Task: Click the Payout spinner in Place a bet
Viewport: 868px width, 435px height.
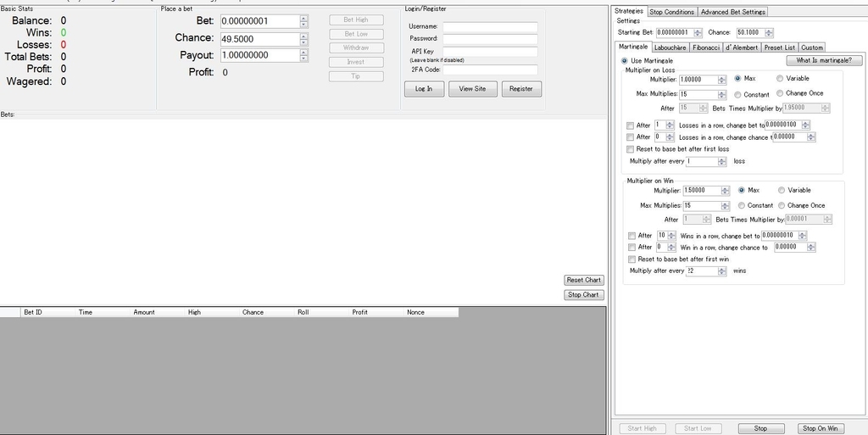Action: [304, 55]
